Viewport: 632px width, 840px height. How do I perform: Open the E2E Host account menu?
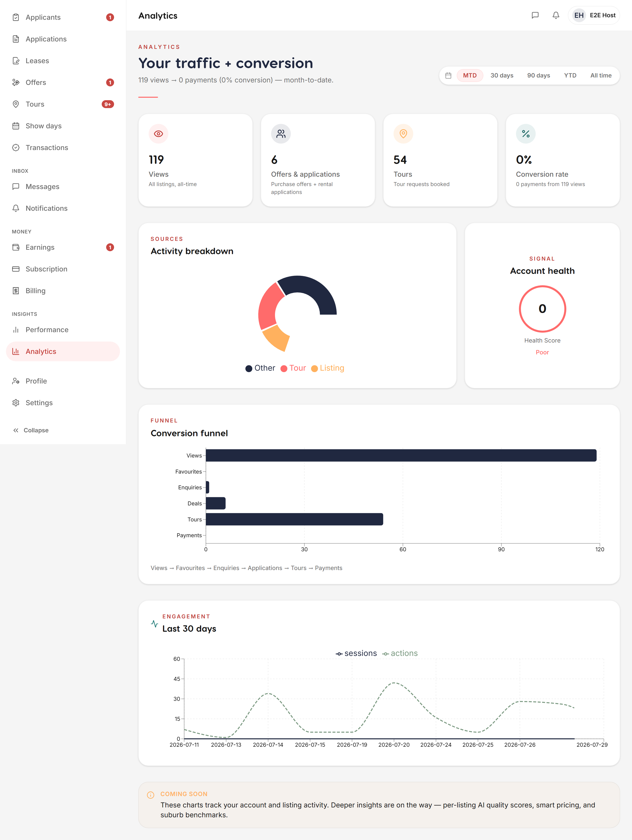[x=594, y=15]
